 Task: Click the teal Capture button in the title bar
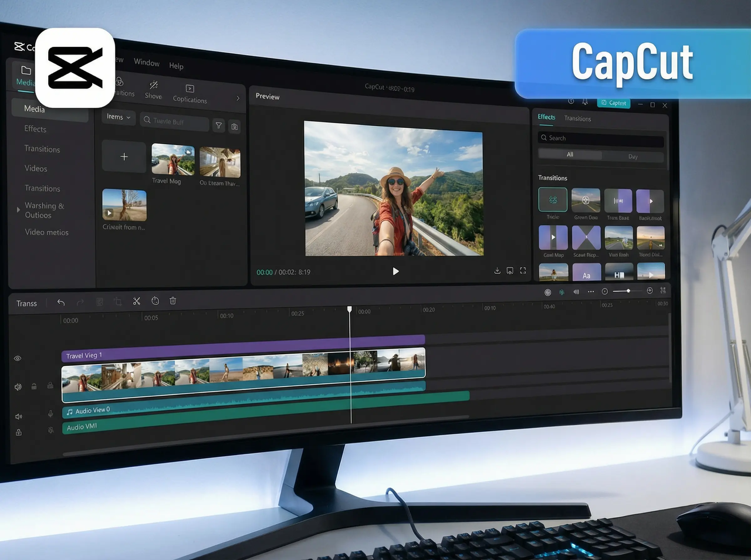pos(614,103)
